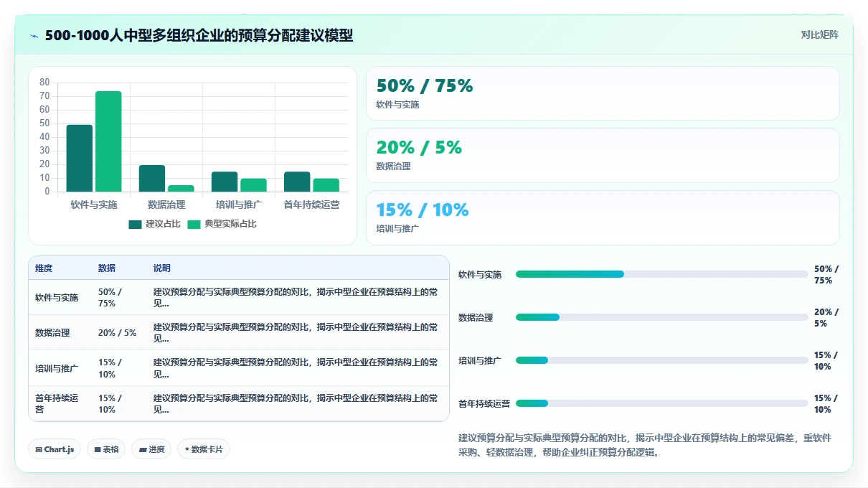Select the 首年持续运营 table row label
Viewport: 868px width, 488px height.
tap(57, 404)
